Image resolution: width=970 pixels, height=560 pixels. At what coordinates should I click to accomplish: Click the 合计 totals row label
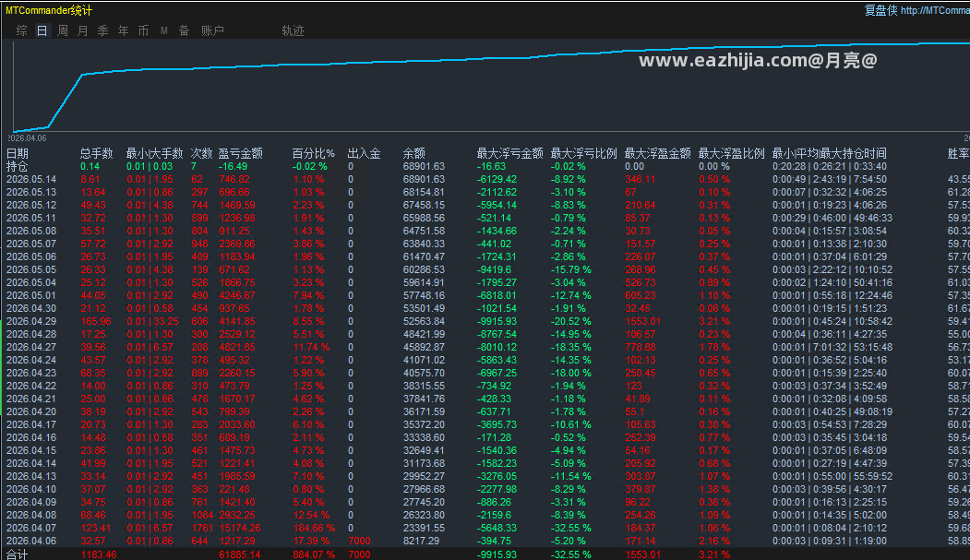pyautogui.click(x=18, y=554)
